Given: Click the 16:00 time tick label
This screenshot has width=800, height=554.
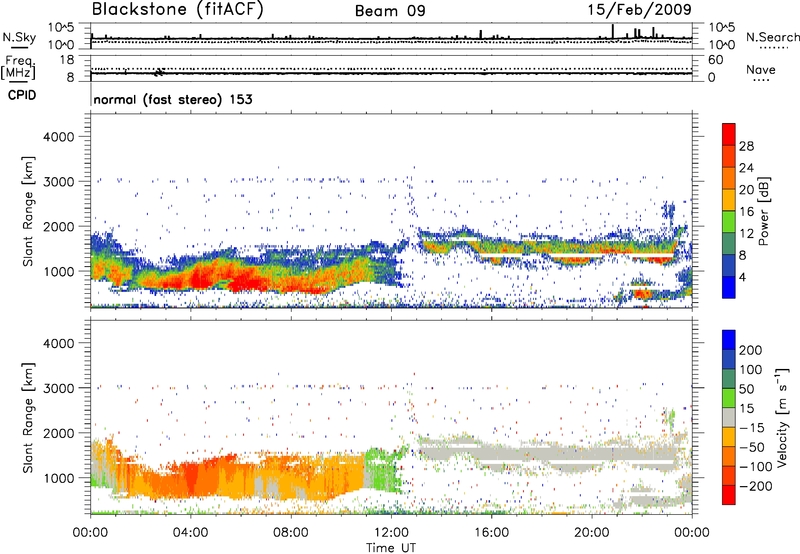Looking at the screenshot, I should click(x=491, y=533).
